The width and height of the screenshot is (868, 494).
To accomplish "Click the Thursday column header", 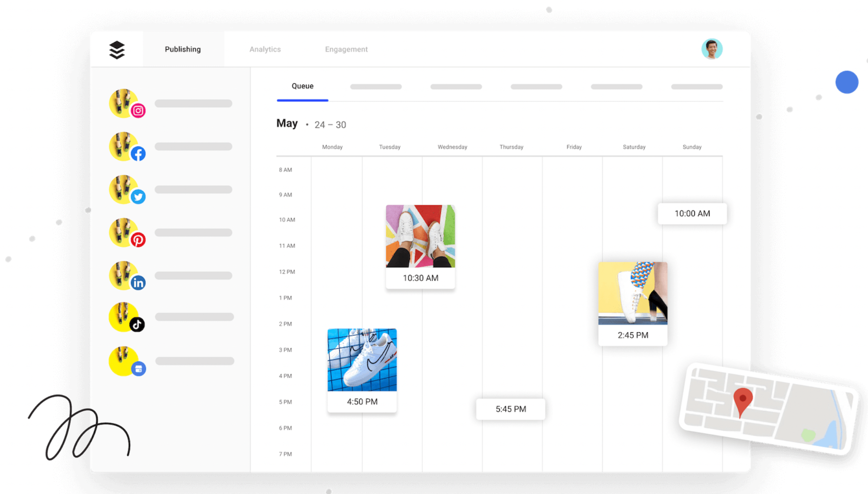I will click(511, 147).
